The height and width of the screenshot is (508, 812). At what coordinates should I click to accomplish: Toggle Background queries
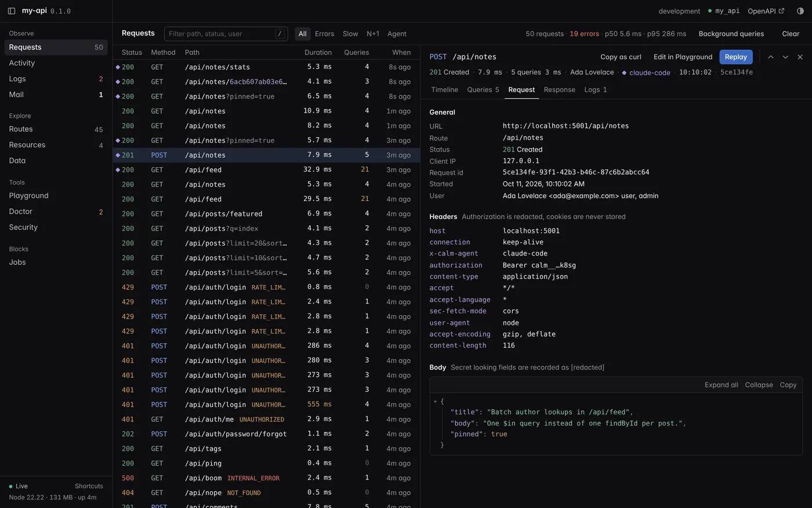731,34
